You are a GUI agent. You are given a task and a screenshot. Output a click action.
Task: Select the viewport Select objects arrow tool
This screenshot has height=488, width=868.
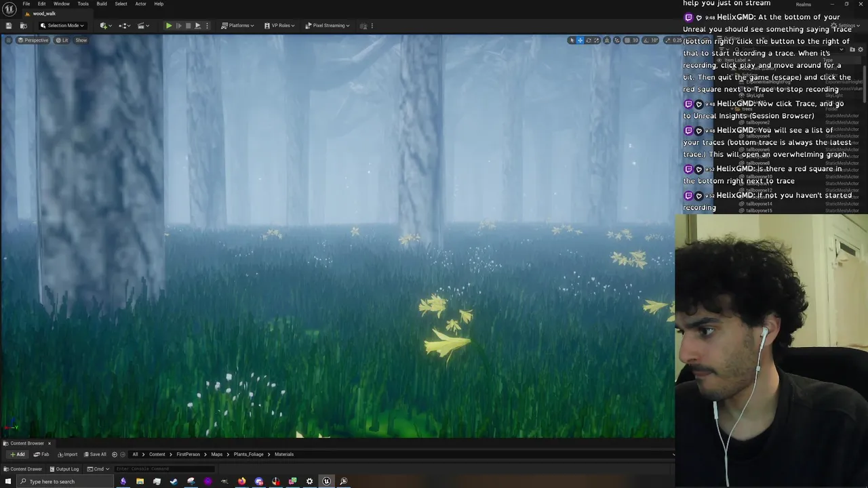[572, 40]
